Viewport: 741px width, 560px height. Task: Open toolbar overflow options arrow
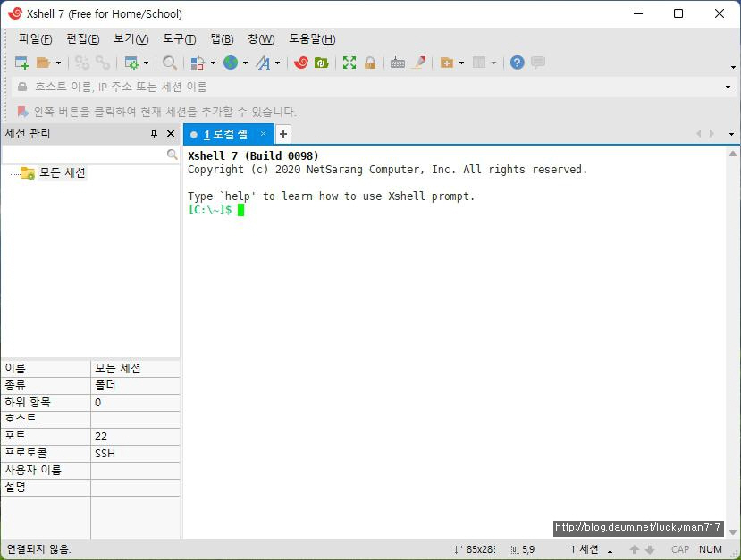click(733, 67)
